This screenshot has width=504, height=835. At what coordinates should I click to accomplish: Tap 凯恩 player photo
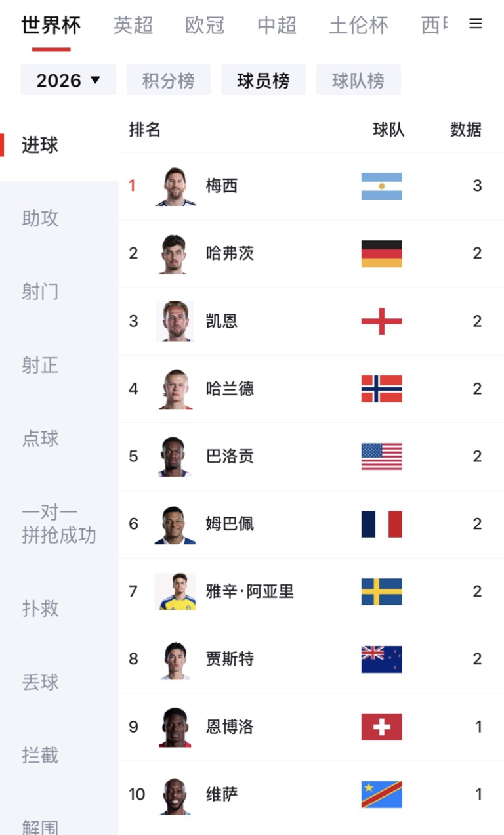pyautogui.click(x=175, y=321)
